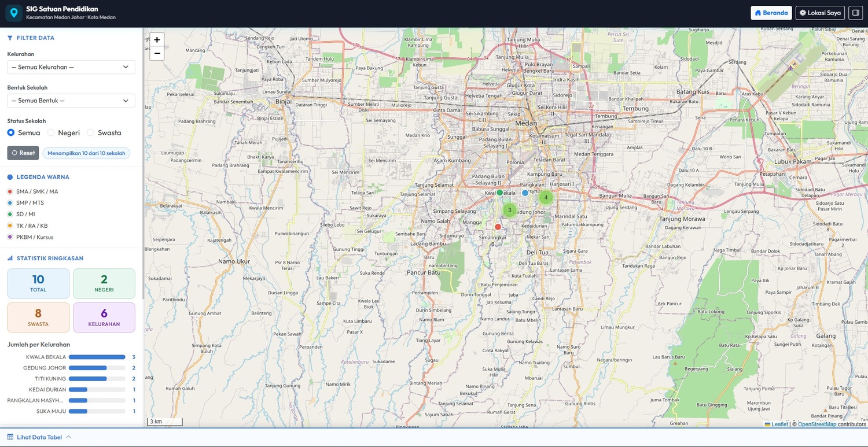Click the SWASTA 8 statistics card
868x447 pixels.
pos(38,317)
